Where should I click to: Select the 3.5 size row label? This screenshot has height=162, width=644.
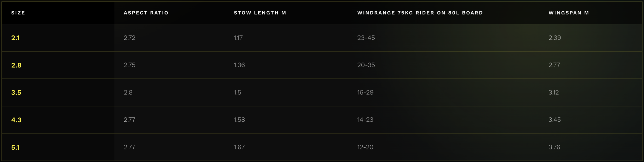point(16,92)
